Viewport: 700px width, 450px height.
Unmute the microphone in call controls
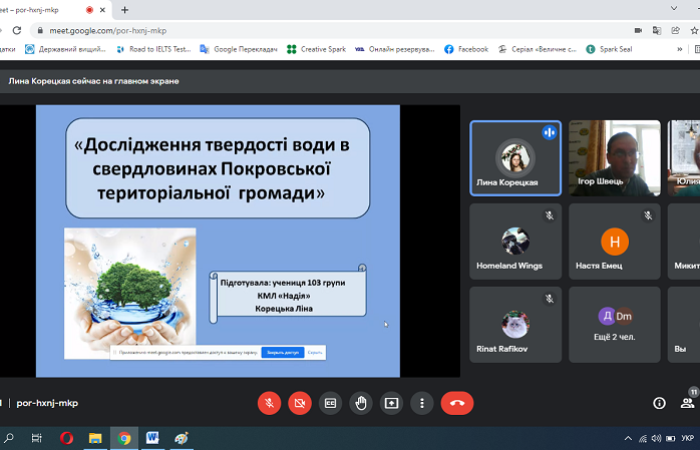click(269, 403)
